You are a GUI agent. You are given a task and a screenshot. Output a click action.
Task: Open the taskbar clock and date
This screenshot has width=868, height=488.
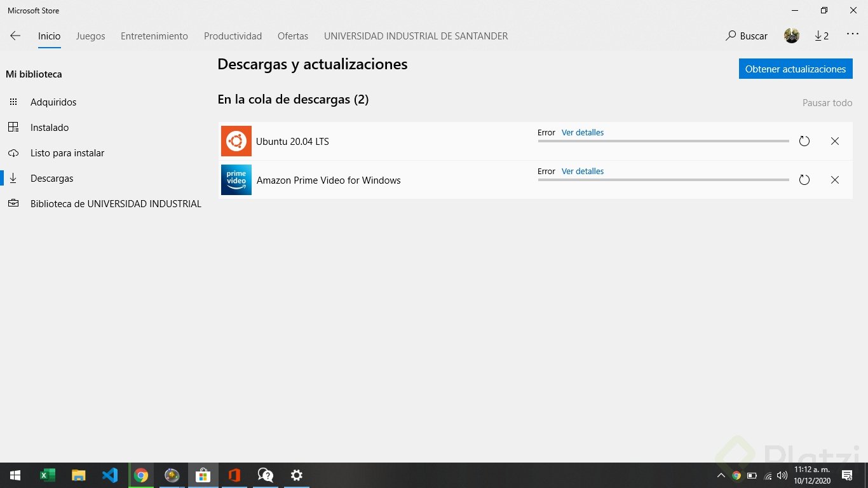point(812,475)
